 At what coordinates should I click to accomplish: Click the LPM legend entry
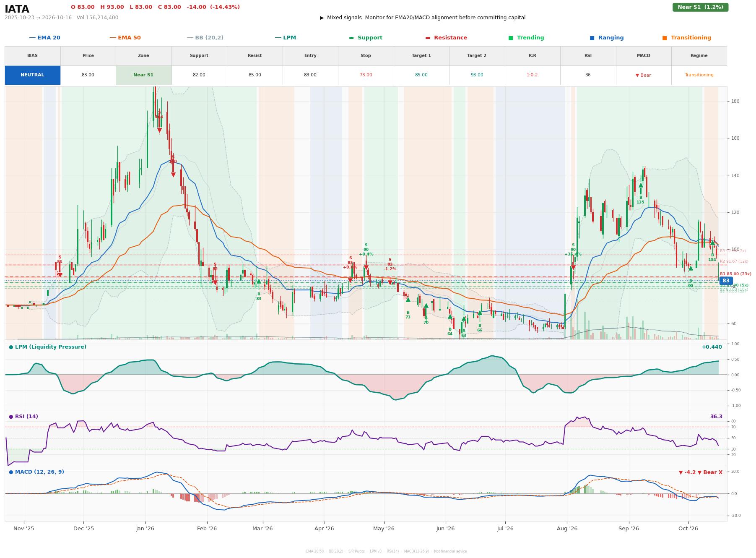[285, 38]
